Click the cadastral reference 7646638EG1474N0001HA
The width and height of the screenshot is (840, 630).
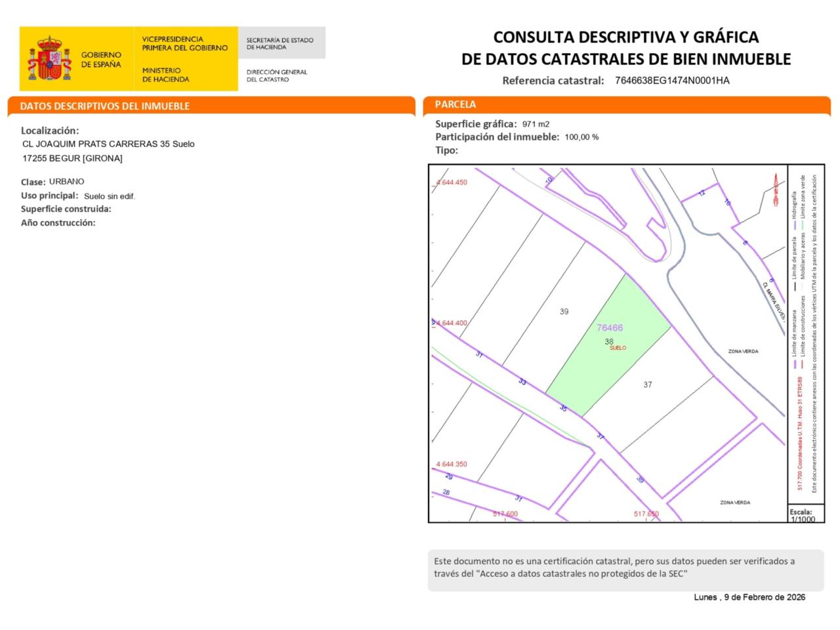[672, 81]
